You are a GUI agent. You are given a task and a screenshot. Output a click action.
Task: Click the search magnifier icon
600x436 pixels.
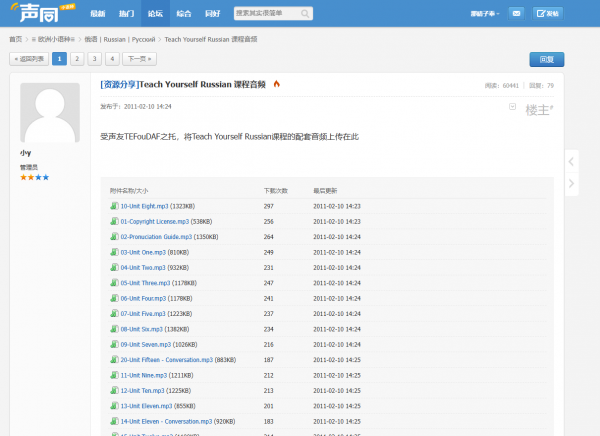(305, 14)
